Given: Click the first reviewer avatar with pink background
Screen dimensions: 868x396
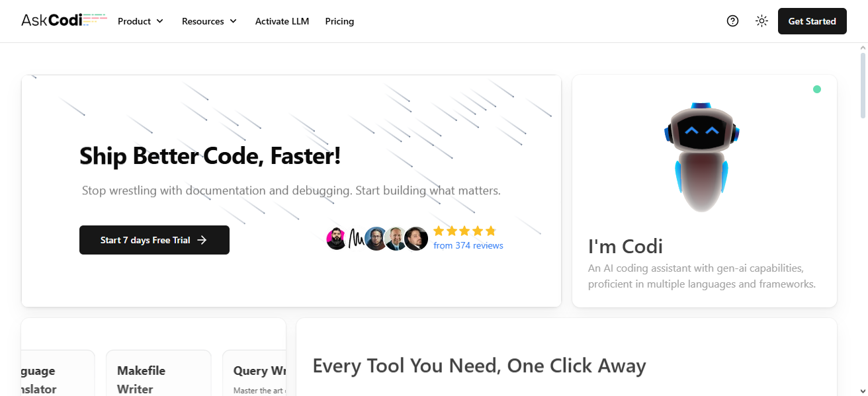Looking at the screenshot, I should 337,239.
